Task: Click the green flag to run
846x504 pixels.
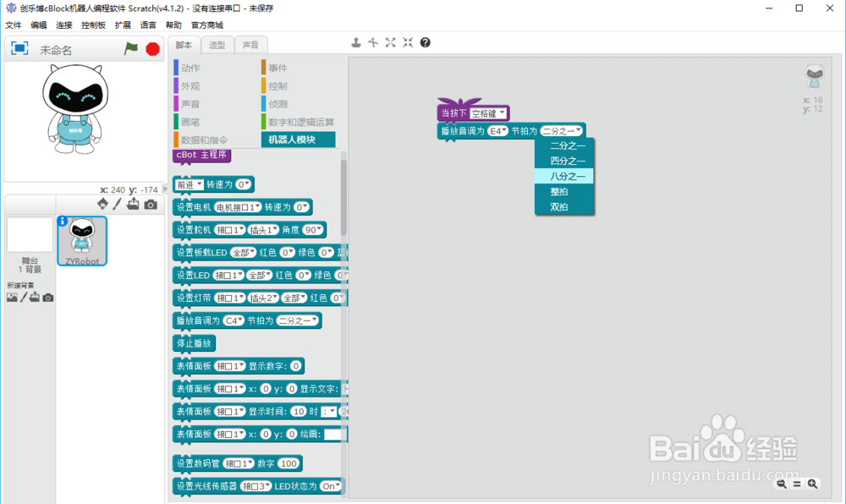Action: pos(130,48)
